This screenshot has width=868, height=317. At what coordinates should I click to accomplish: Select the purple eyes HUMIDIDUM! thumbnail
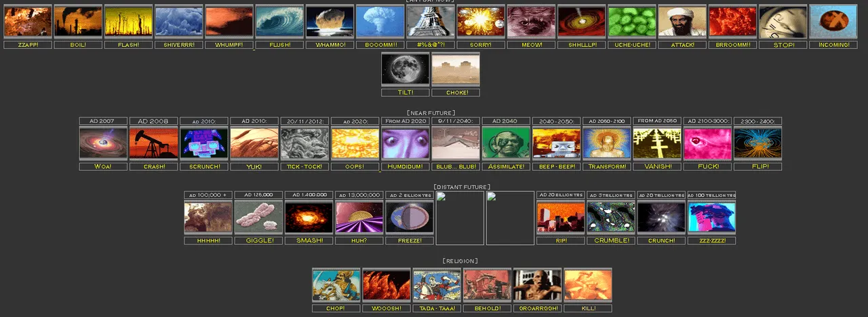point(406,143)
